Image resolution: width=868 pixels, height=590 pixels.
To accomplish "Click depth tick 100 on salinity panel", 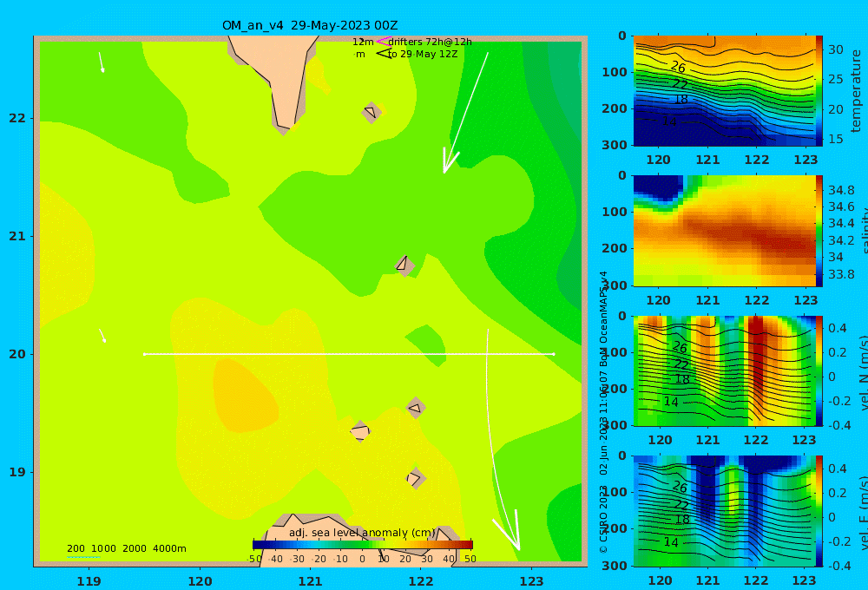I will click(615, 212).
